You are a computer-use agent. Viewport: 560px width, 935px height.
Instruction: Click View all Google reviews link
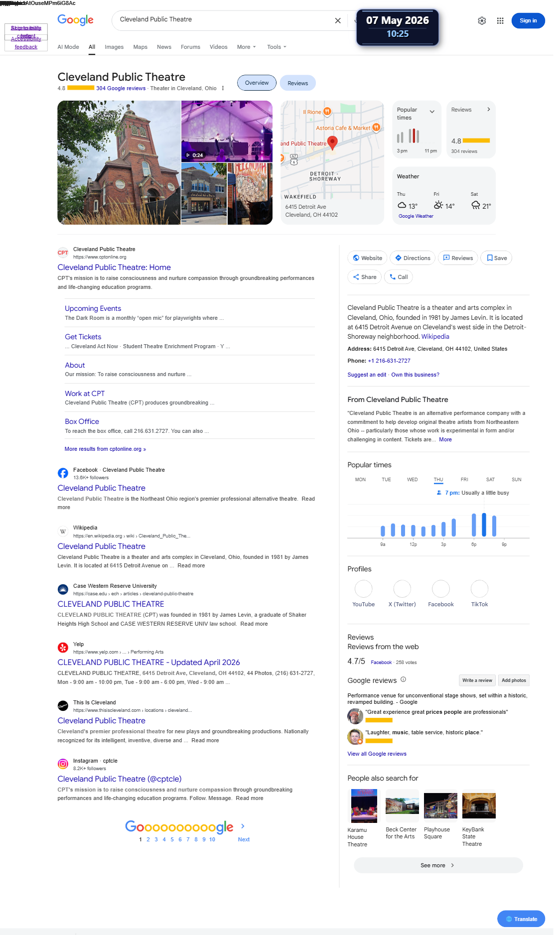(x=377, y=754)
